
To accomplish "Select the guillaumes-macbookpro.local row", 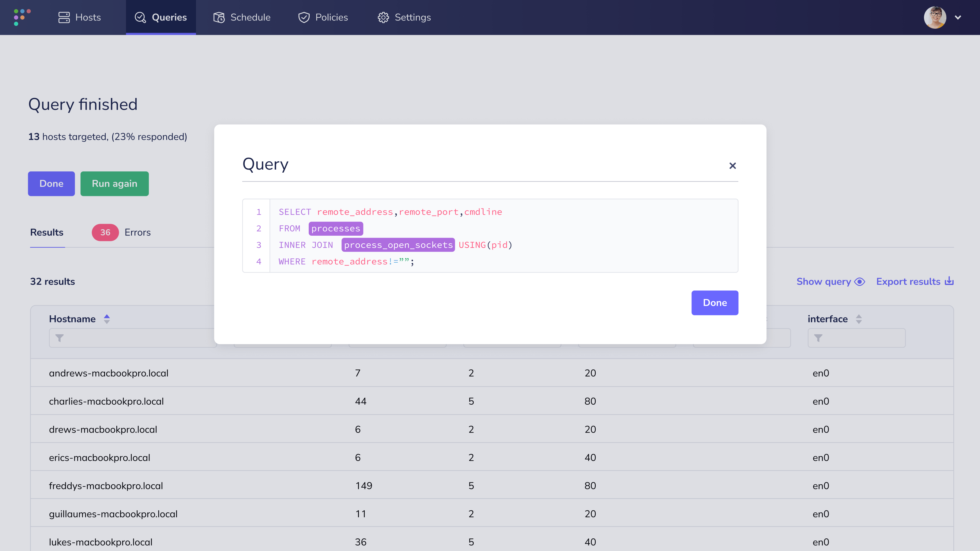I will click(492, 514).
